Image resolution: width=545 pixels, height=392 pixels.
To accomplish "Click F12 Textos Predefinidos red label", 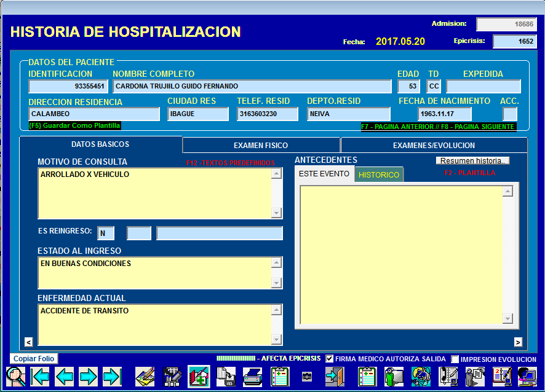I will [x=230, y=163].
